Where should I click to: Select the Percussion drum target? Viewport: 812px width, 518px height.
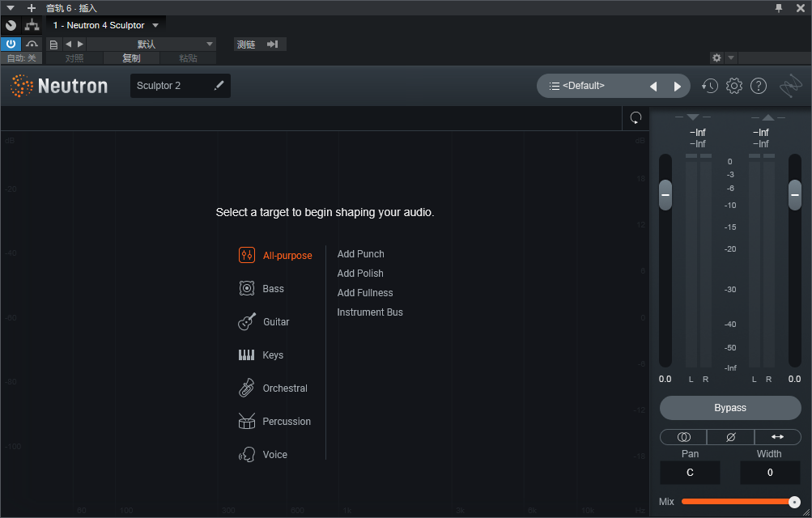point(286,422)
